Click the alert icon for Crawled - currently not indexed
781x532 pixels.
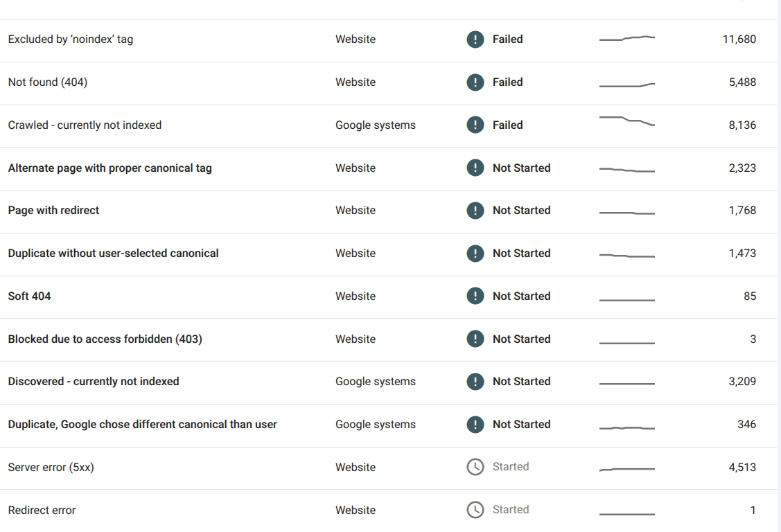point(475,125)
